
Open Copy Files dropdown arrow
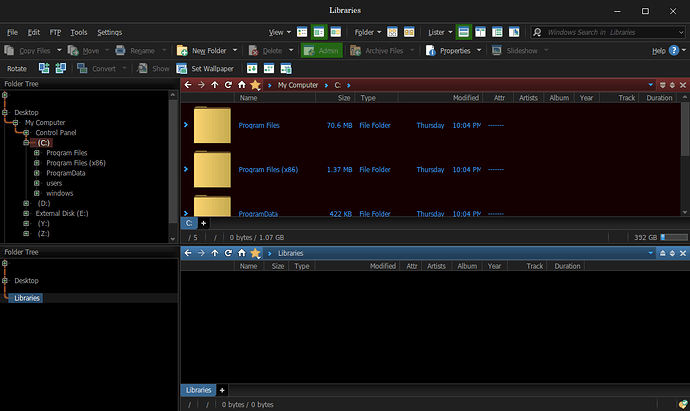[59, 50]
